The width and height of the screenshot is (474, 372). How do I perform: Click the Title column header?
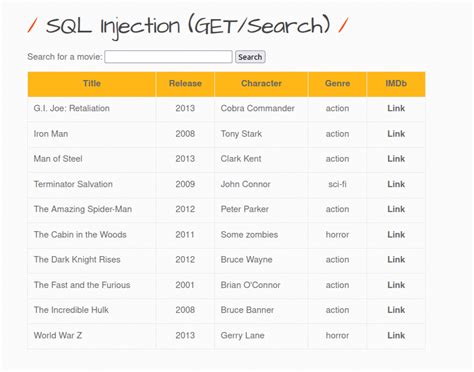(x=92, y=84)
